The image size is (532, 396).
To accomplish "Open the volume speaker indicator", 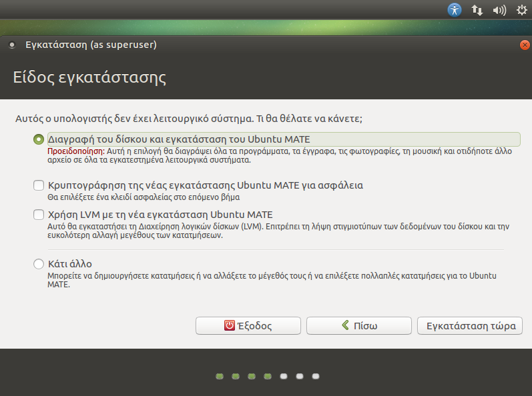I will pos(499,10).
